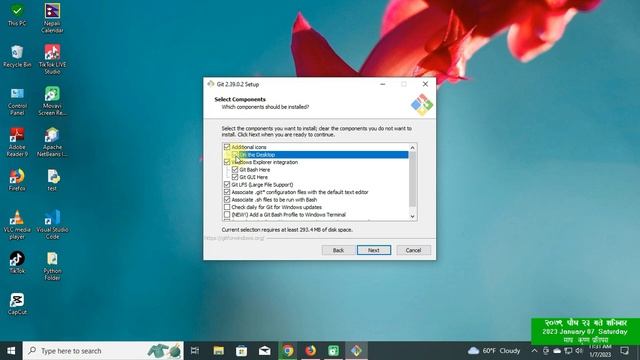Open Movavi recorder taskbar icon
The width and height of the screenshot is (640, 360).
(x=333, y=351)
